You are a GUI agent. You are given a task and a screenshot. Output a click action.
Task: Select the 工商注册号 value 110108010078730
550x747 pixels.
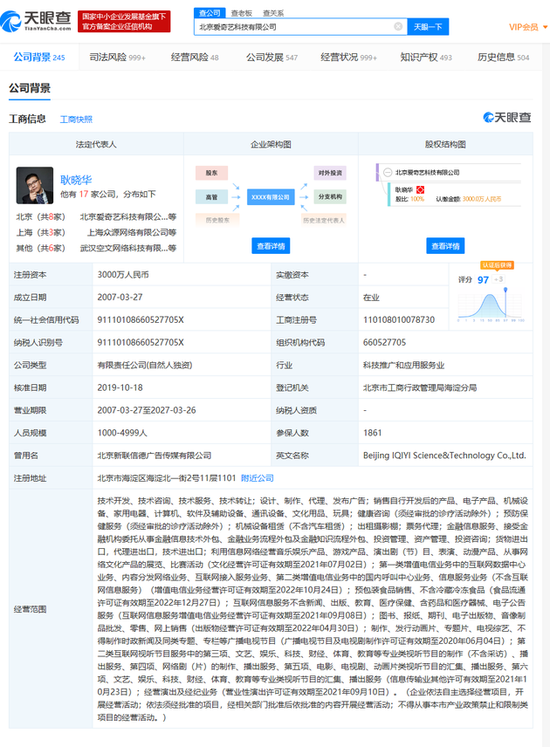[x=399, y=320]
